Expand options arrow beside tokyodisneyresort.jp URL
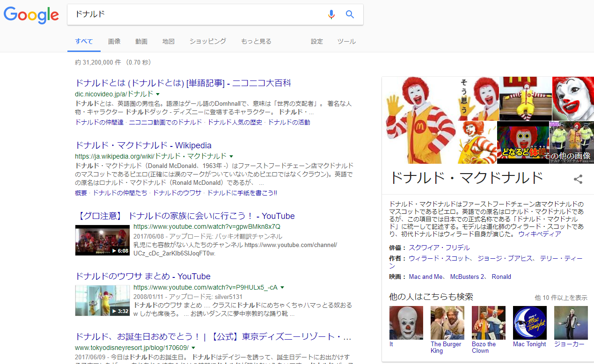Image resolution: width=594 pixels, height=364 pixels. (x=193, y=348)
